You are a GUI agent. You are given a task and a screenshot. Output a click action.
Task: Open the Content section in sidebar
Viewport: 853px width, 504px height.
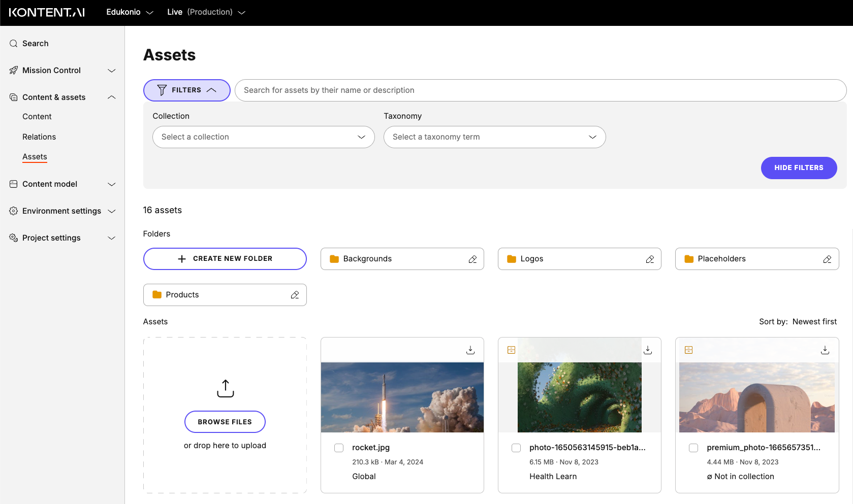click(37, 116)
